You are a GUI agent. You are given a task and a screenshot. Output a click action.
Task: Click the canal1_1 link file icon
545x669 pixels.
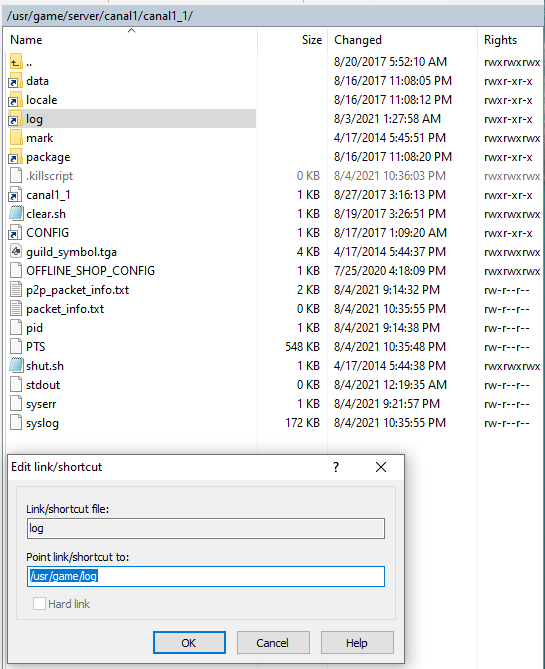[15, 195]
